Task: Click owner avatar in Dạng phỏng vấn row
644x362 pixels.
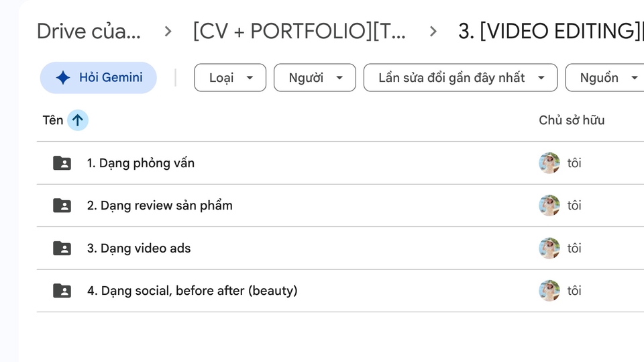Action: (x=549, y=163)
